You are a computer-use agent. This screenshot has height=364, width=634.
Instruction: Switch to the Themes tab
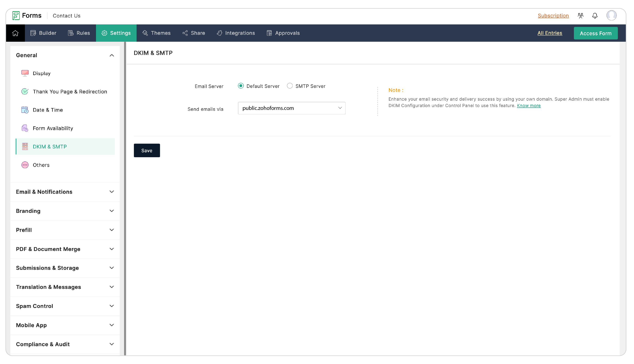tap(160, 33)
